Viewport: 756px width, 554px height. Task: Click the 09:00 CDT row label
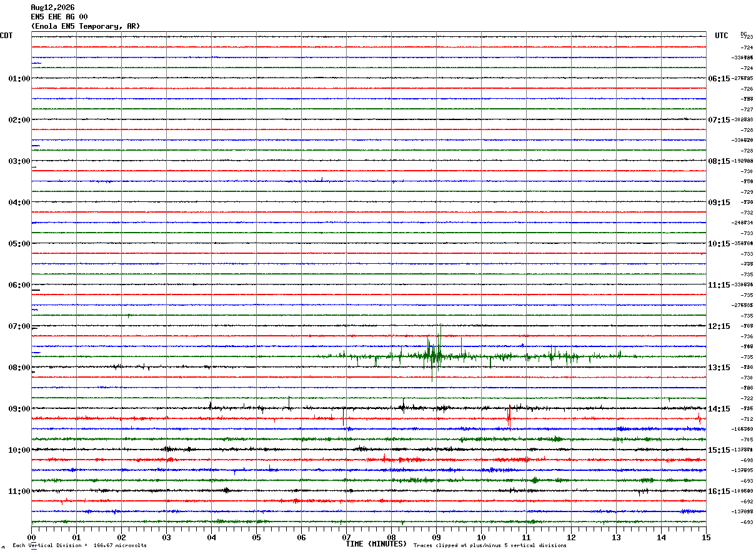click(x=19, y=409)
